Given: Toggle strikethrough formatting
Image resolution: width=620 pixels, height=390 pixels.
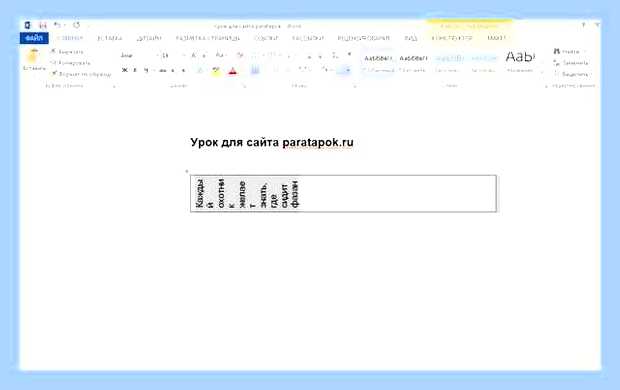Looking at the screenshot, I should pos(163,70).
